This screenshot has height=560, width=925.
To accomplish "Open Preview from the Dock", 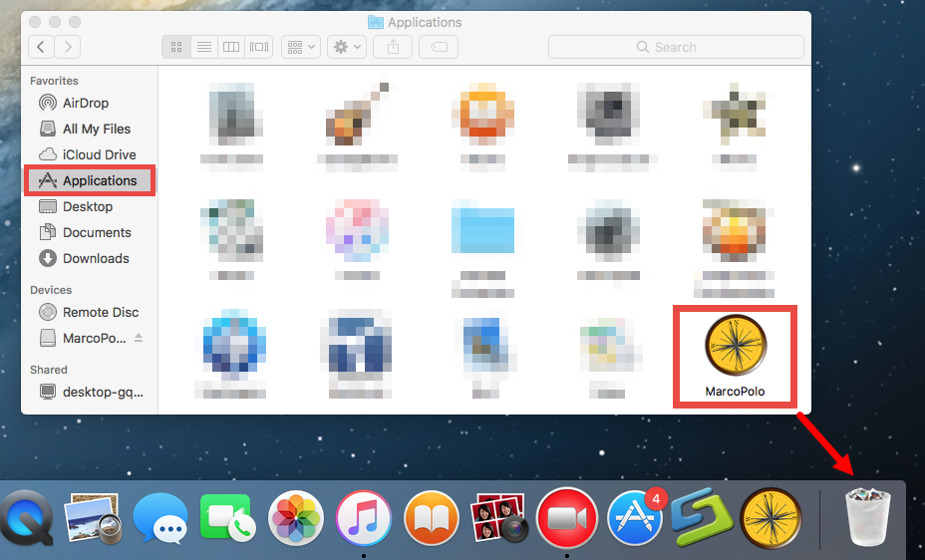I will [x=95, y=519].
